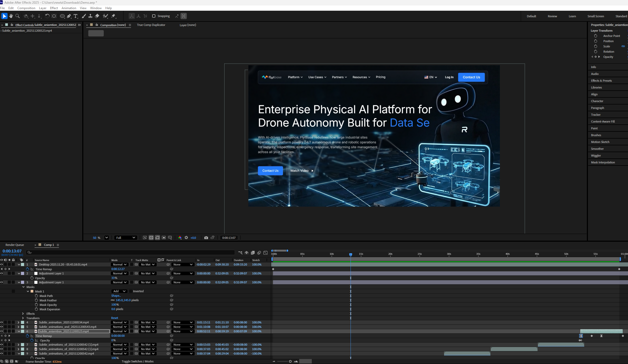628x364 pixels.
Task: Expand the Effects group of layer 3
Action: click(x=23, y=314)
